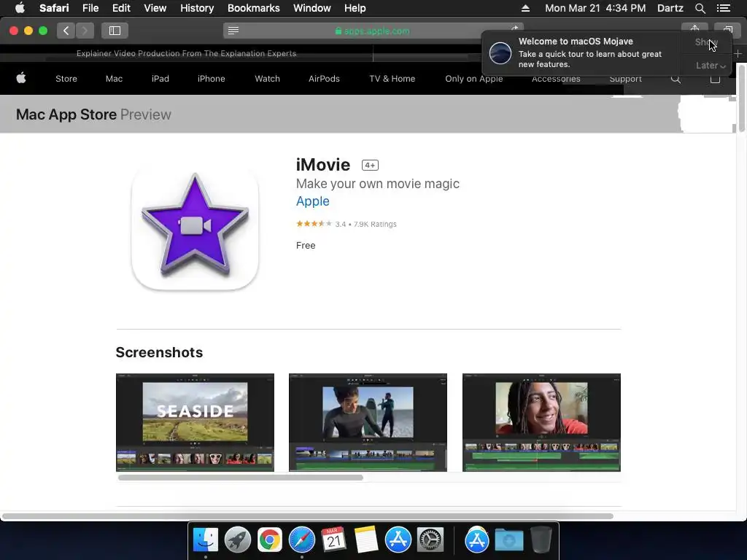The width and height of the screenshot is (747, 560).
Task: Go to Watch in Apple navigation
Action: pyautogui.click(x=267, y=79)
